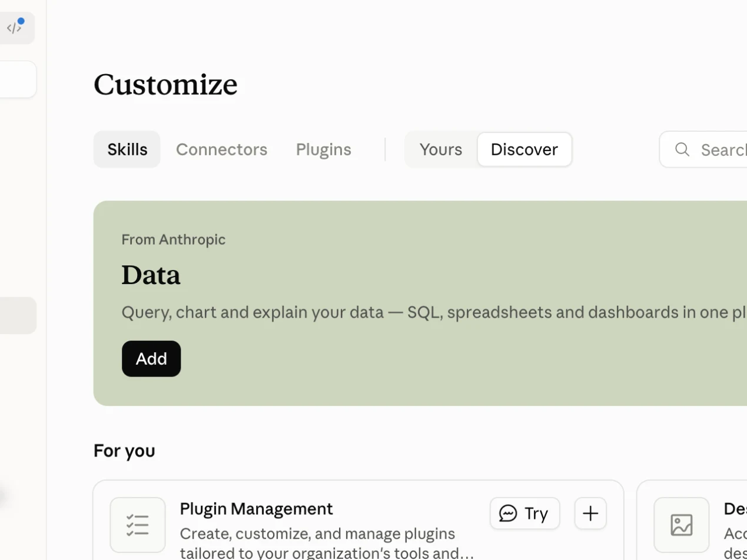Click the "For you" section heading
This screenshot has height=560, width=747.
(124, 451)
